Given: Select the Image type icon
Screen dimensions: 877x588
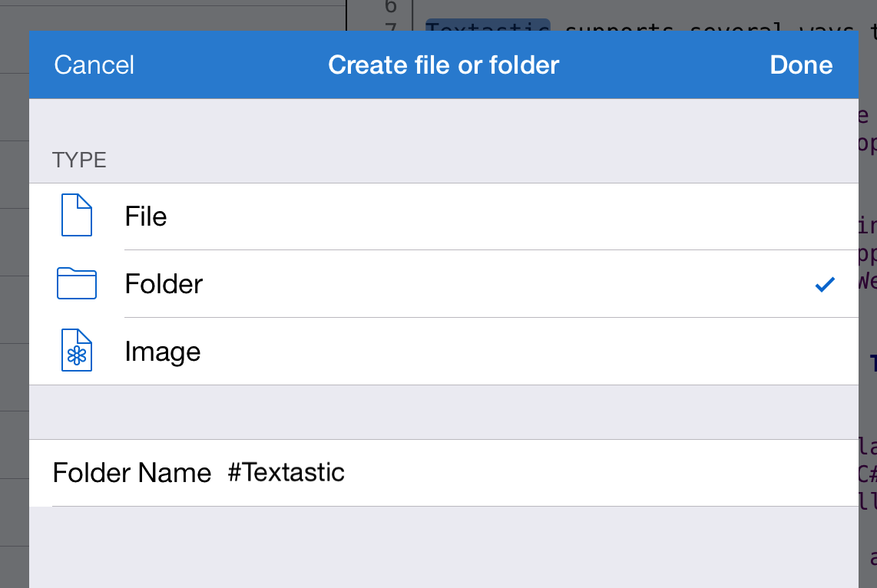Looking at the screenshot, I should point(77,351).
